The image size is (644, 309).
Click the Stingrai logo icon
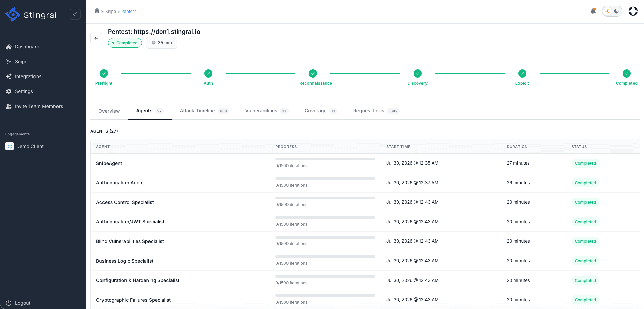(x=13, y=15)
